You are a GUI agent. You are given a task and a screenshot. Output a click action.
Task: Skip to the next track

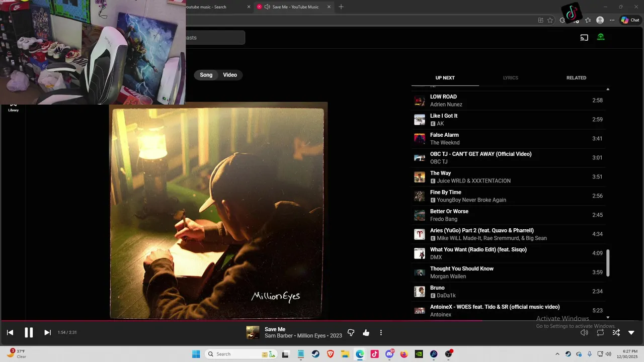47,332
